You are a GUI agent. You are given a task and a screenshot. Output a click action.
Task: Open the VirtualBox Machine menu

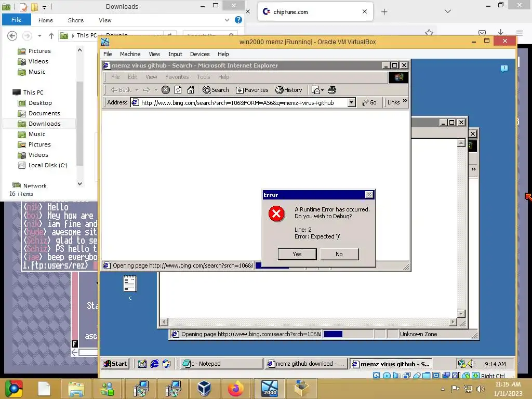pos(130,54)
